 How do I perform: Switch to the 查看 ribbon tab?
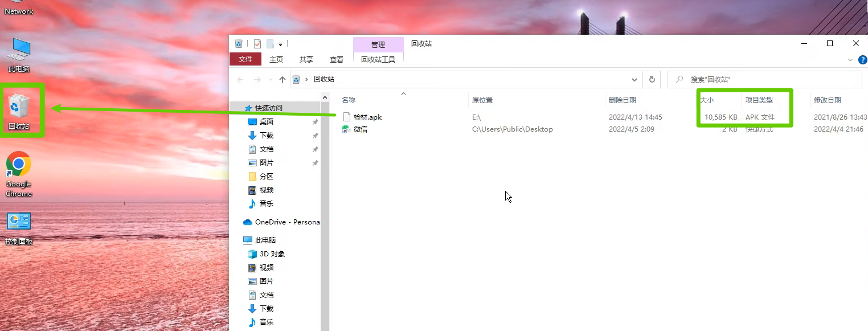[x=337, y=59]
